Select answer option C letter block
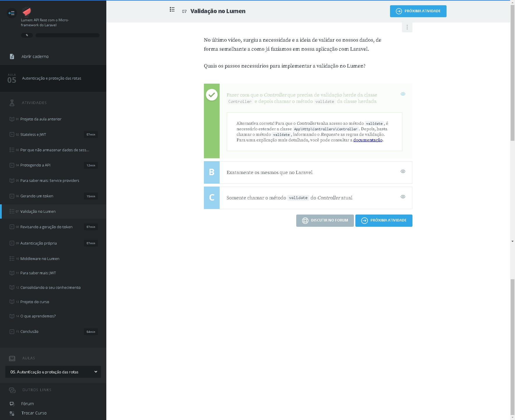 (x=212, y=198)
